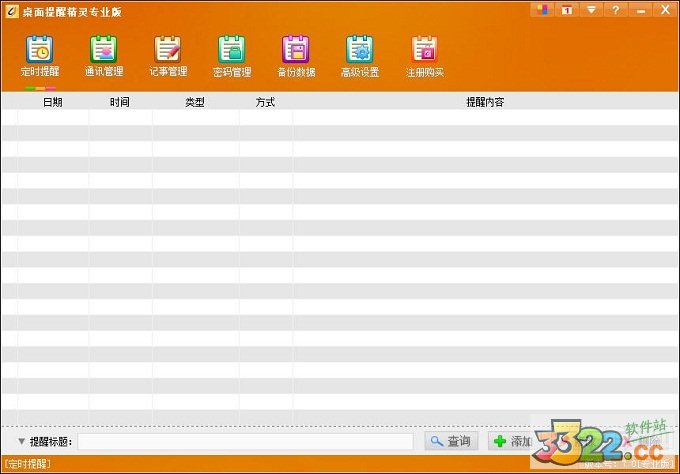
Task: Click the 提醒内容 column header
Action: (485, 102)
